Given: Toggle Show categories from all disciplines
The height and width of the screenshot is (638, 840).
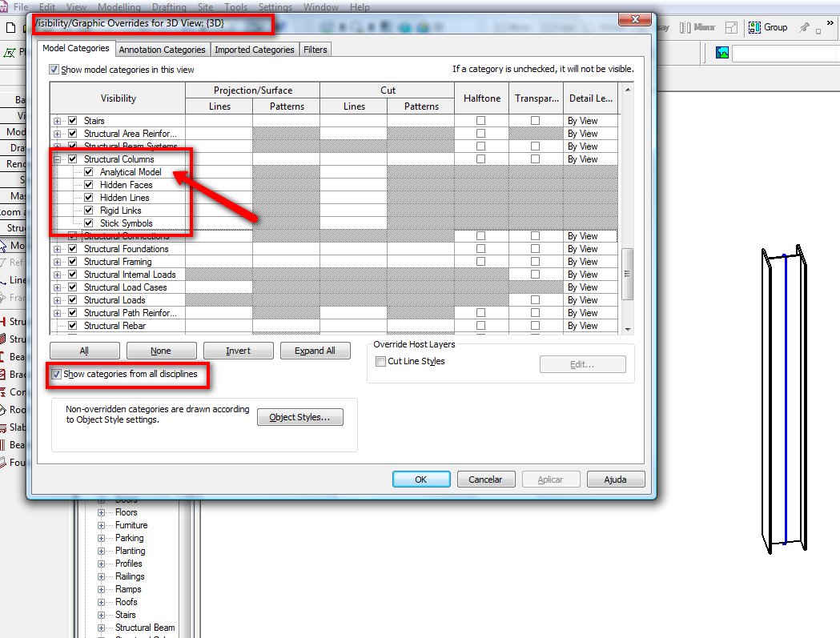Looking at the screenshot, I should click(x=56, y=374).
